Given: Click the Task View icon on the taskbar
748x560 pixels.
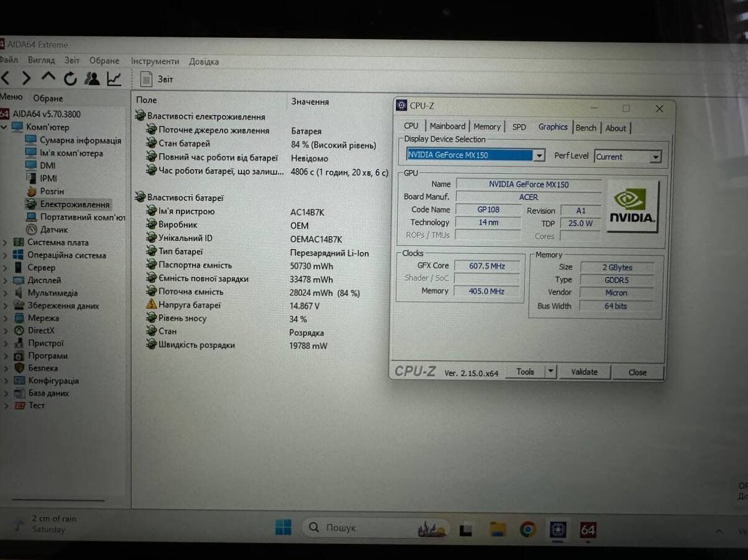Looking at the screenshot, I should click(465, 530).
